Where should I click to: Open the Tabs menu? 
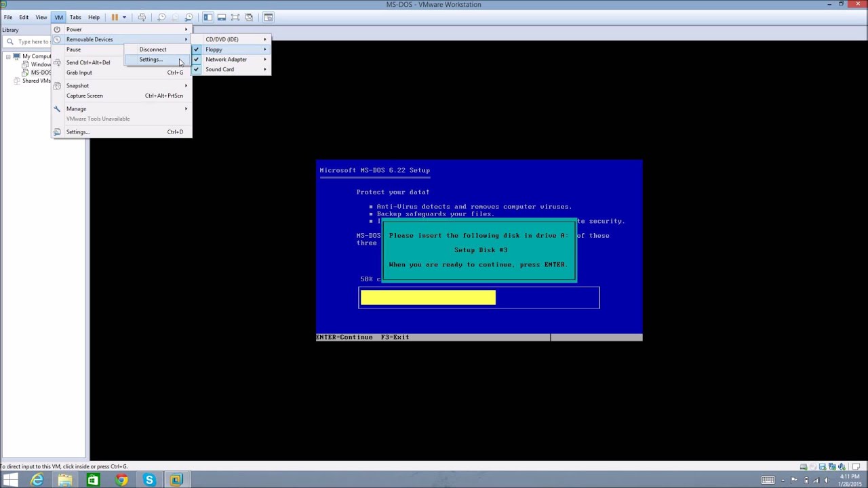coord(75,17)
